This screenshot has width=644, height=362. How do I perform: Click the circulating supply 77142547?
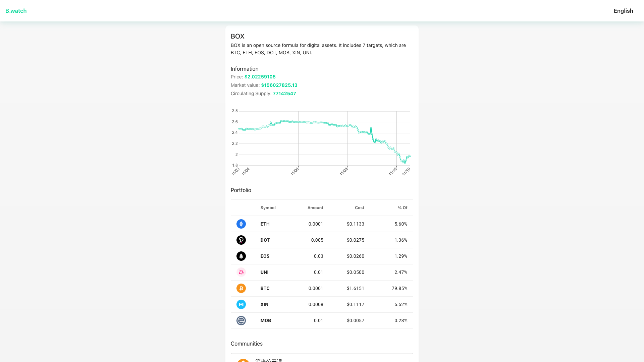284,94
